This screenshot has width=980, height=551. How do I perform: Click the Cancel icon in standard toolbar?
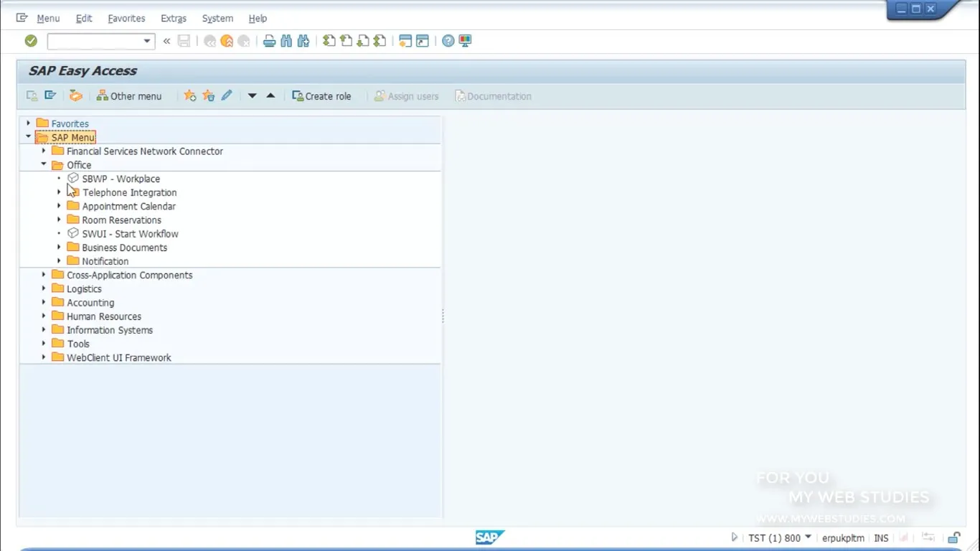(244, 41)
